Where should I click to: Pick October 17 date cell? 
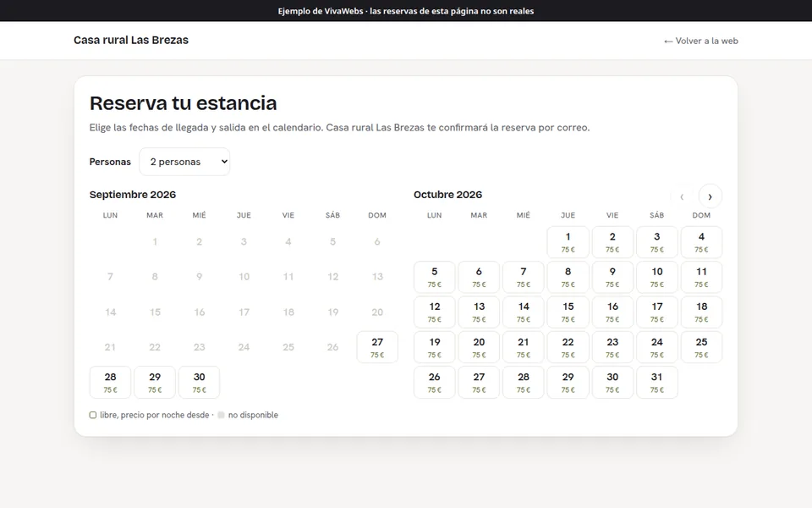point(657,312)
